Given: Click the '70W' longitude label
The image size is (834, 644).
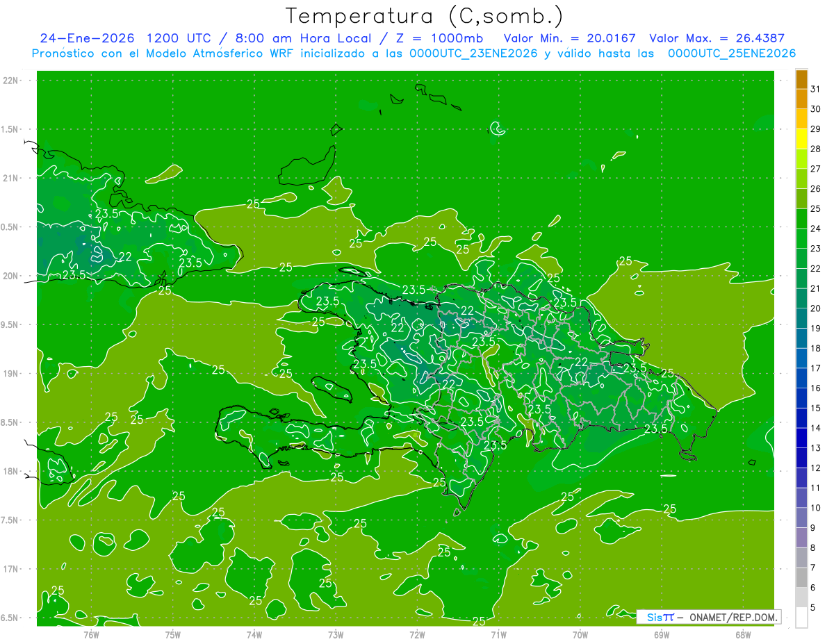Looking at the screenshot, I should 580,636.
